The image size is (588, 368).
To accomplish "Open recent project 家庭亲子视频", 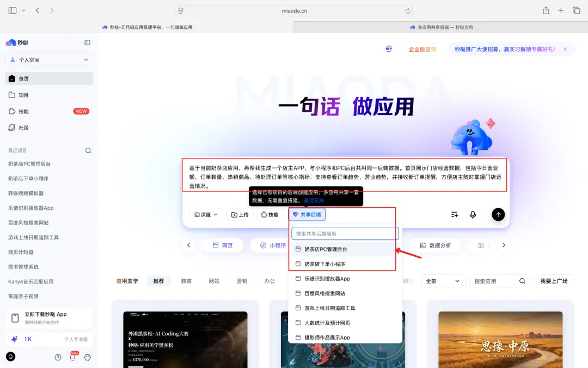I will [23, 296].
